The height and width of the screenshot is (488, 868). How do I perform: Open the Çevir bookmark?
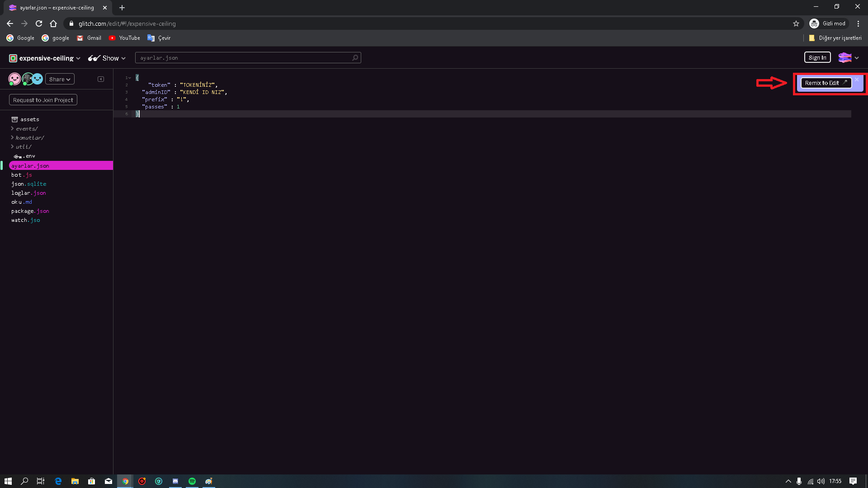[x=159, y=38]
